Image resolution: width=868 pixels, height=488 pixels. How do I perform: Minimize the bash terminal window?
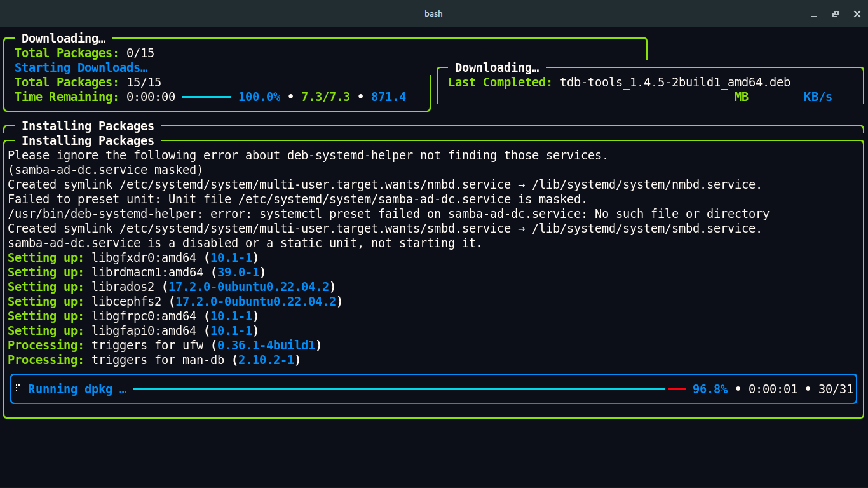pos(814,14)
